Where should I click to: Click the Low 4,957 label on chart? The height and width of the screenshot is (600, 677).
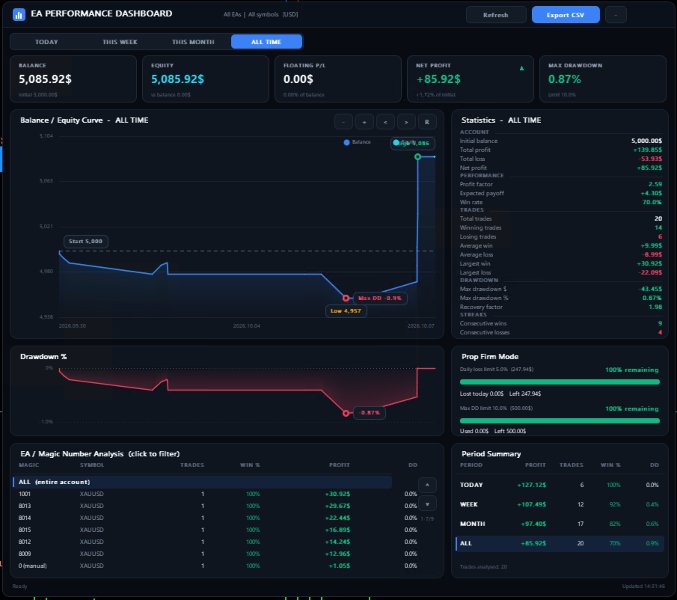click(346, 311)
